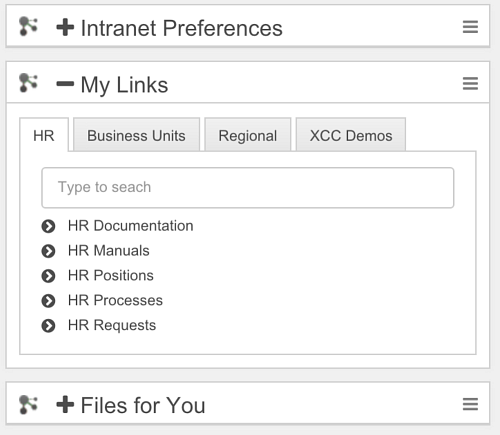This screenshot has width=500, height=435.
Task: Open the HR Positions link
Action: [111, 276]
